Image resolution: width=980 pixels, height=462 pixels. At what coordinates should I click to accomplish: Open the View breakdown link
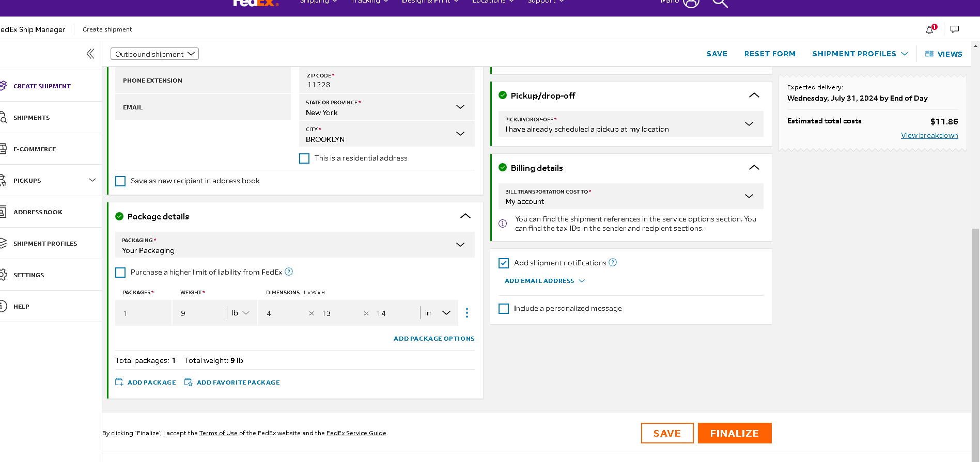pyautogui.click(x=929, y=135)
